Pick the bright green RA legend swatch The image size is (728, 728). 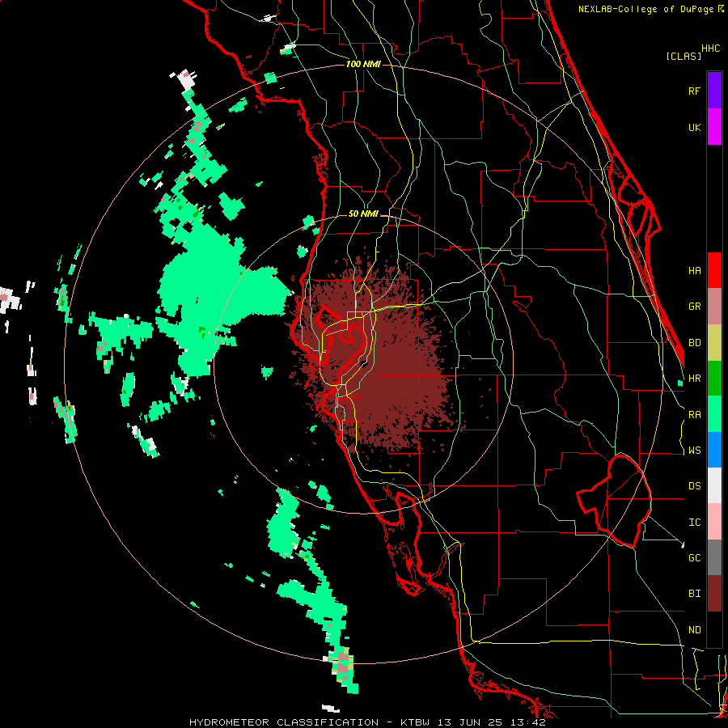pos(714,414)
